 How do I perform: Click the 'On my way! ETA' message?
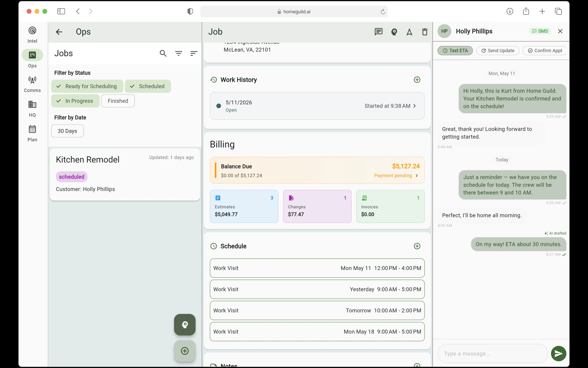tap(518, 244)
